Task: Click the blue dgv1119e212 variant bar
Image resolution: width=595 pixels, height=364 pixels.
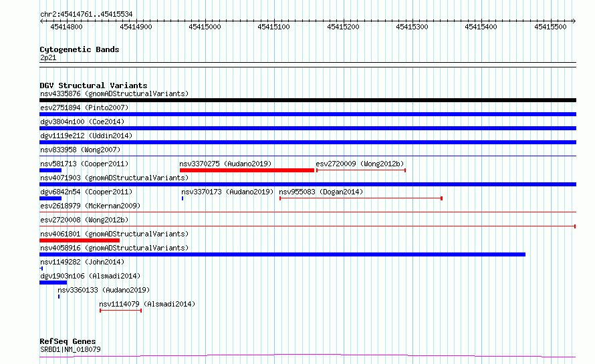Action: (308, 142)
